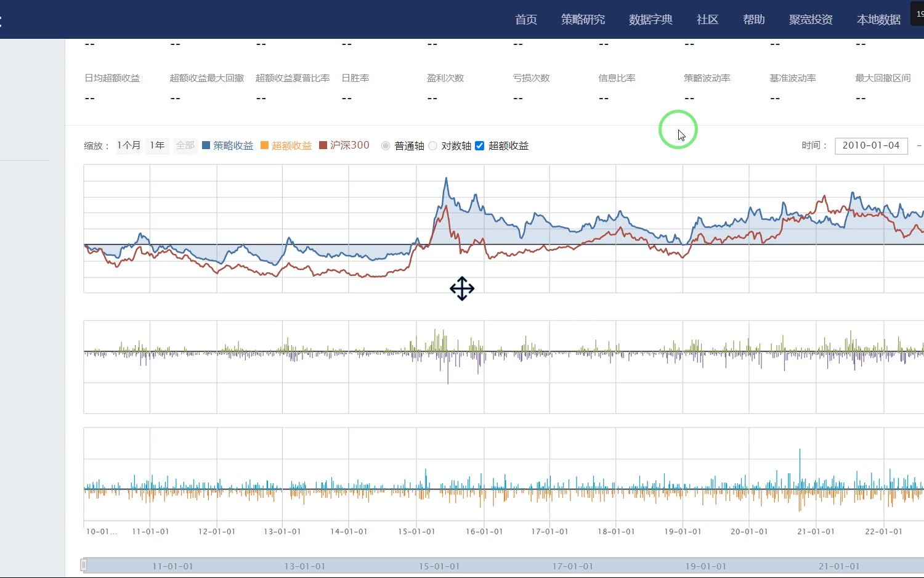This screenshot has height=578, width=924.
Task: Click the start date field 2010-01-04
Action: pos(871,145)
